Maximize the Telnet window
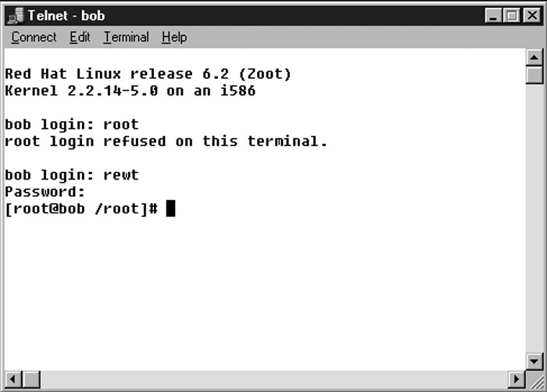 [511, 16]
